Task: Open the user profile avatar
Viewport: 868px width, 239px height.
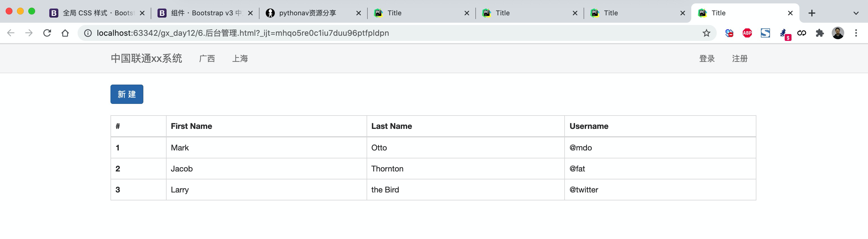Action: [838, 33]
